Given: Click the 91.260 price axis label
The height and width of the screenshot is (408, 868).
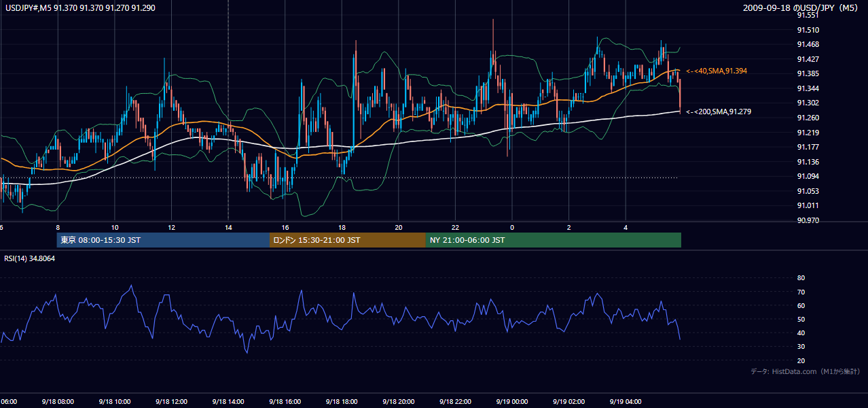Looking at the screenshot, I should coord(807,118).
